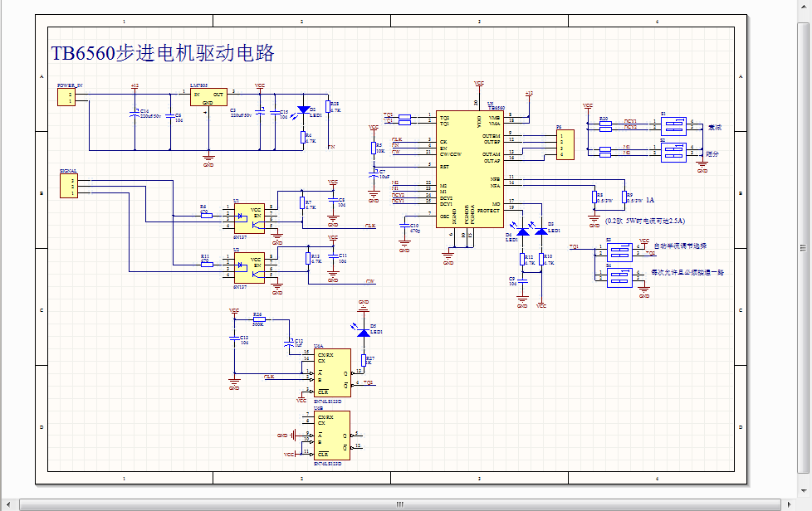Select the D2 LED symbol
This screenshot has width=812, height=511.
pos(304,109)
